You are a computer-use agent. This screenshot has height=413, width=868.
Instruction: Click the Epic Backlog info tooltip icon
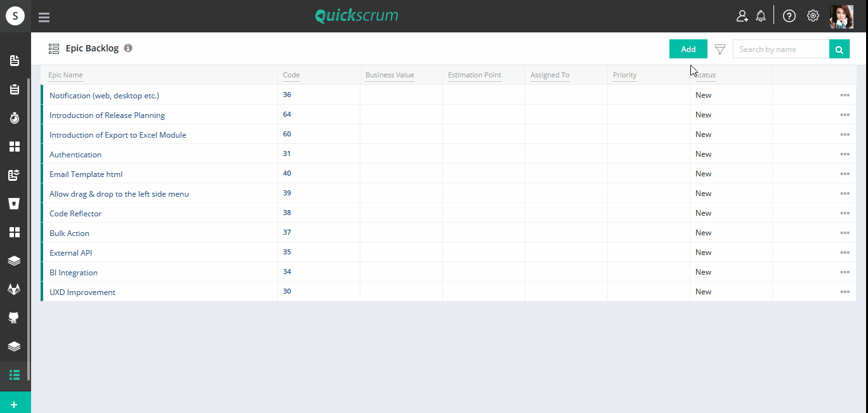128,48
